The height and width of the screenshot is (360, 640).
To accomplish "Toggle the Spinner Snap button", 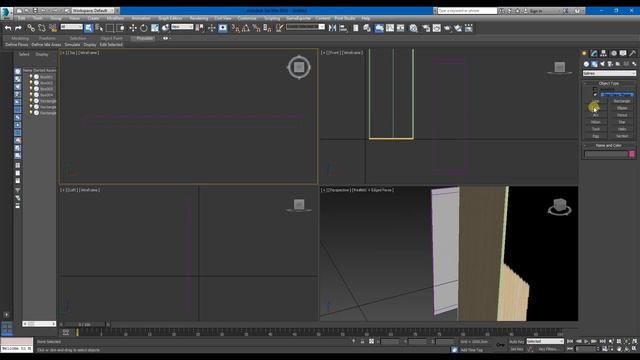I will [267, 28].
